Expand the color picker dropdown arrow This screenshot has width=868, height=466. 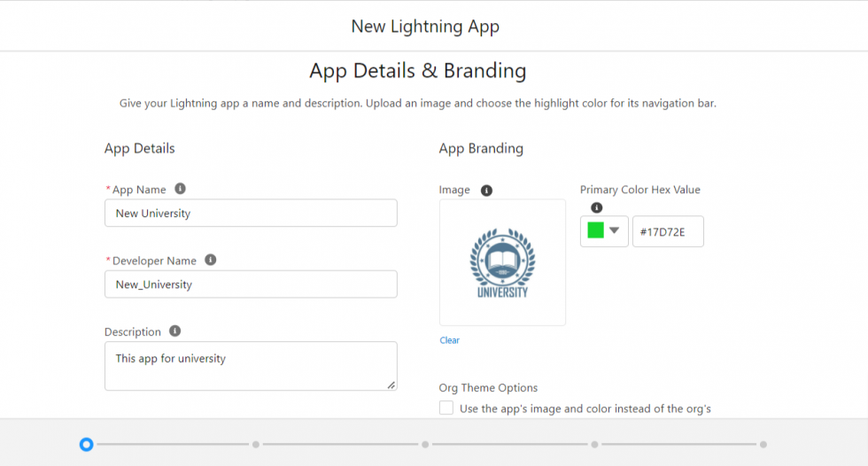pos(615,231)
